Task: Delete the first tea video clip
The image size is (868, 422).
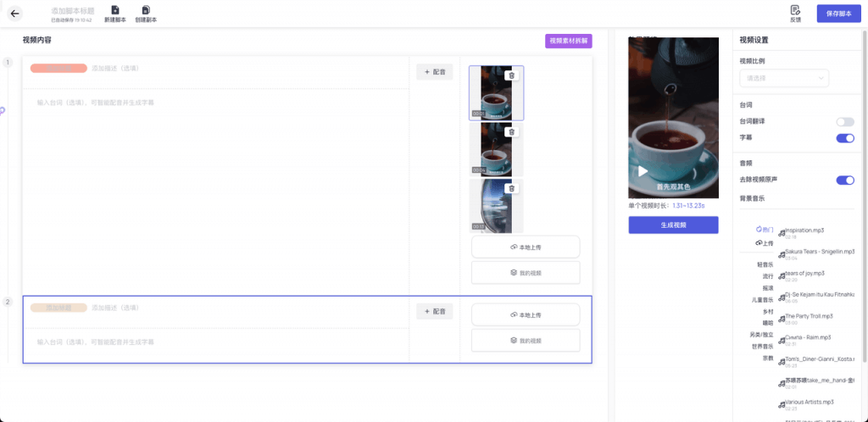Action: pyautogui.click(x=511, y=75)
